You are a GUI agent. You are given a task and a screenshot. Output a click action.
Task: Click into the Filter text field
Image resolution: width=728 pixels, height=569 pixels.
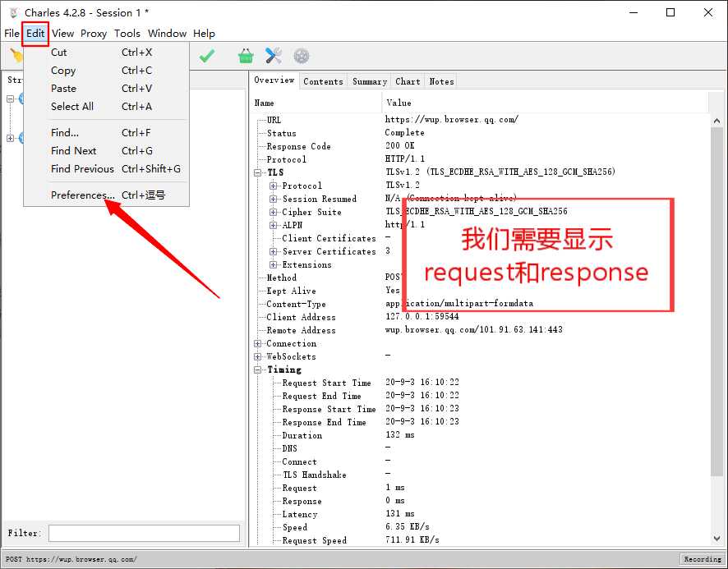click(x=144, y=533)
